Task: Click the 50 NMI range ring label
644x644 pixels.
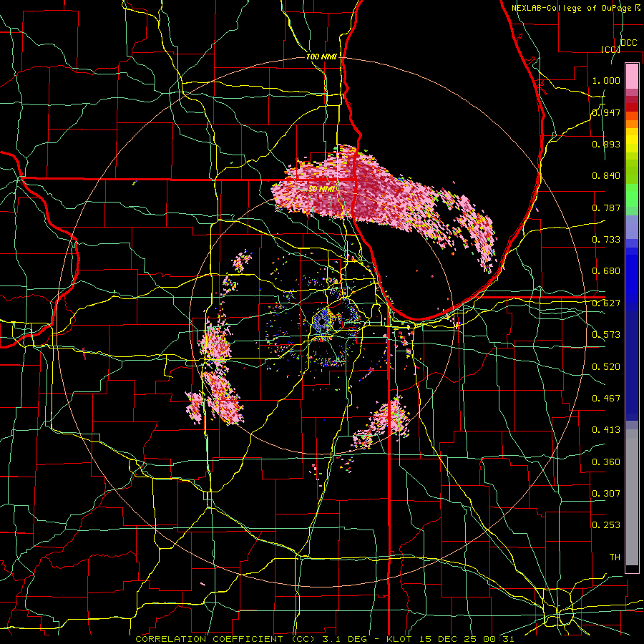Action: pos(321,190)
